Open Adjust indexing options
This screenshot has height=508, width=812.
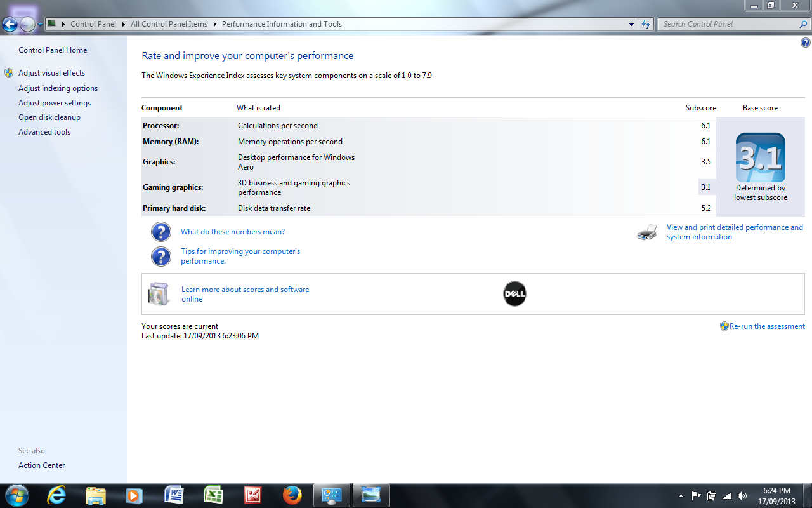pos(58,88)
